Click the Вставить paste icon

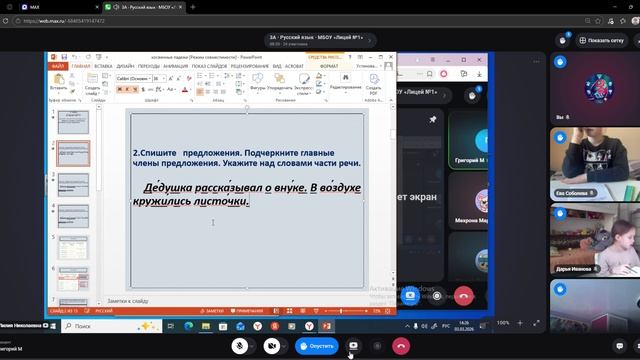[x=59, y=80]
